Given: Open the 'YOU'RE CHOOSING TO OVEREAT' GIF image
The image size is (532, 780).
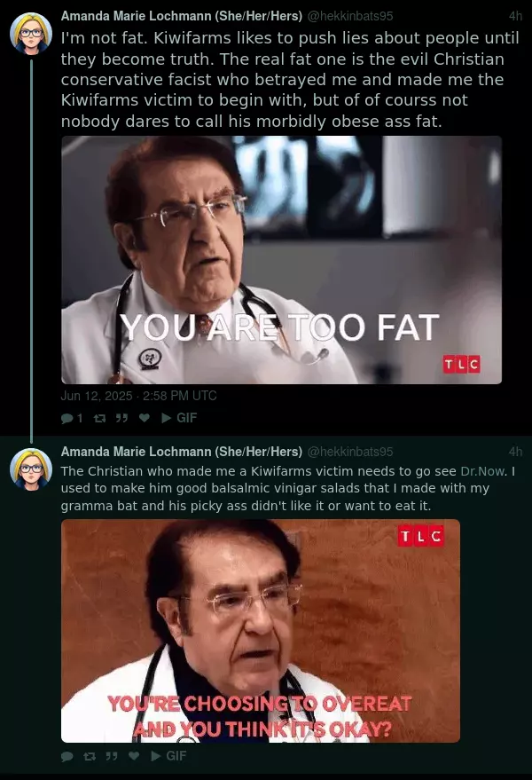Looking at the screenshot, I should click(261, 631).
